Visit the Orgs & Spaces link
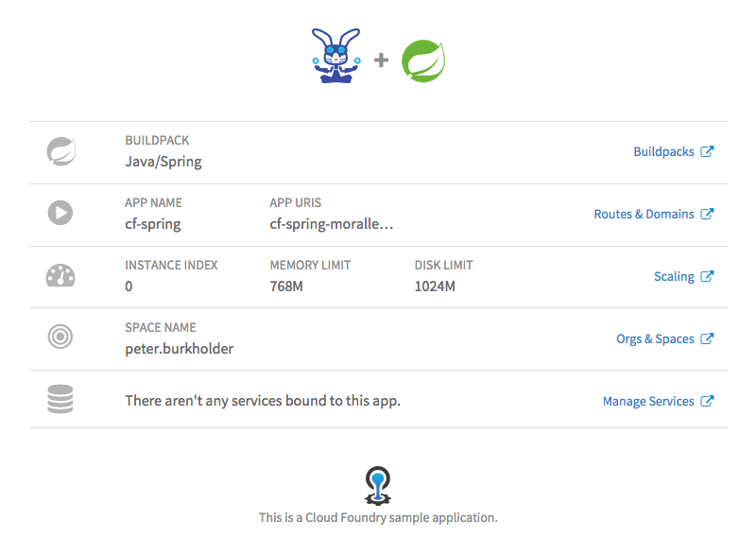756x555 pixels. (655, 339)
